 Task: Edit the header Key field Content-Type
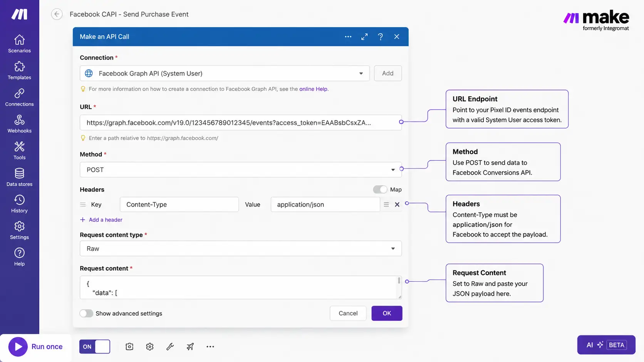[x=179, y=205]
